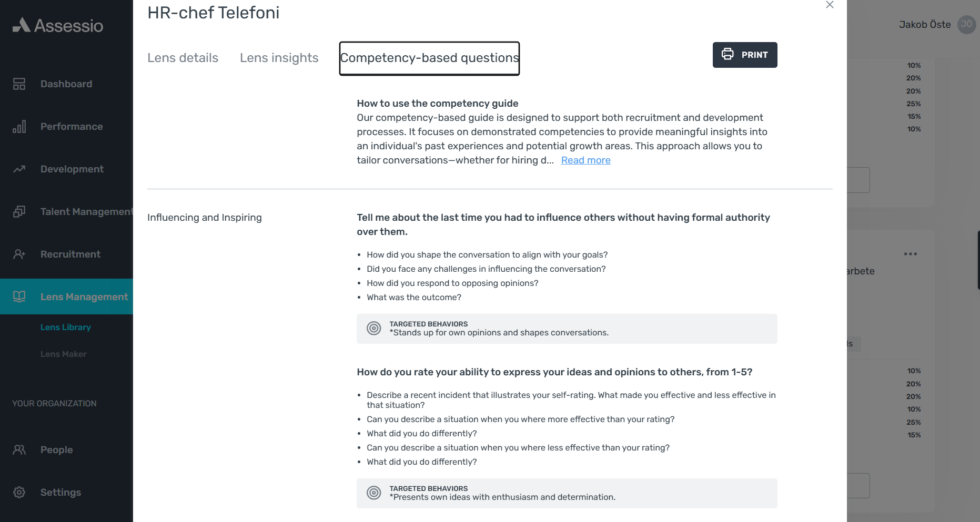Click the Jakob Öste user avatar
Screen dimensions: 980x522
point(967,24)
